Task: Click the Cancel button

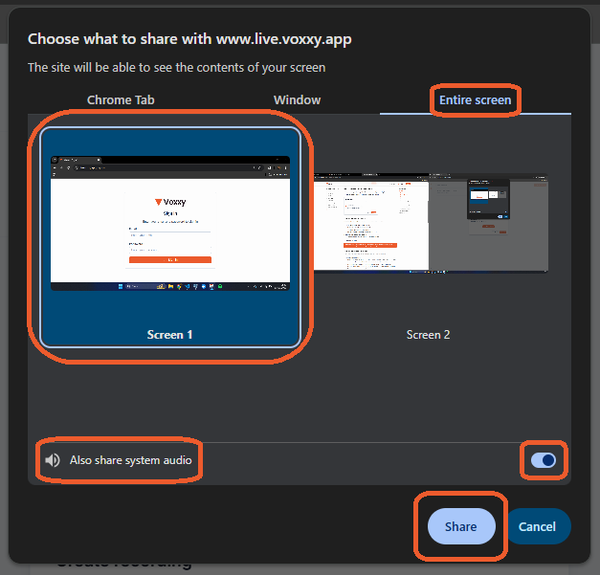Action: [537, 526]
